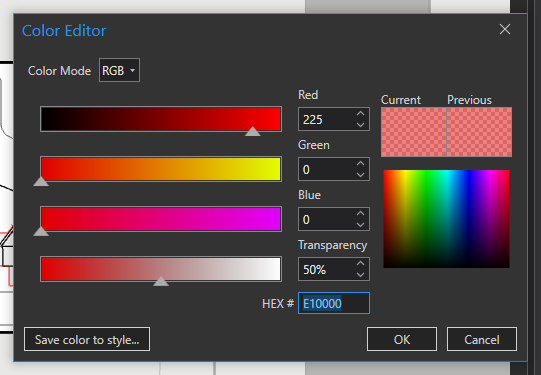Increase the Green value with up arrow
This screenshot has height=375, width=541.
click(361, 163)
